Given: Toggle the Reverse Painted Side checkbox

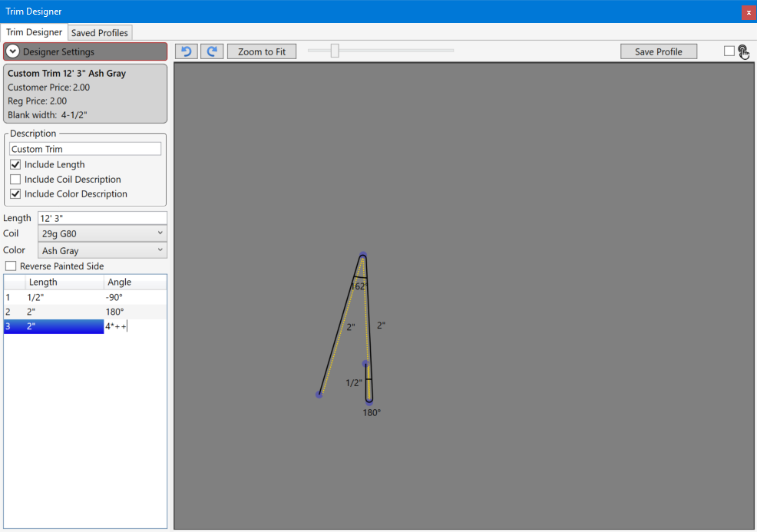Looking at the screenshot, I should pos(11,266).
